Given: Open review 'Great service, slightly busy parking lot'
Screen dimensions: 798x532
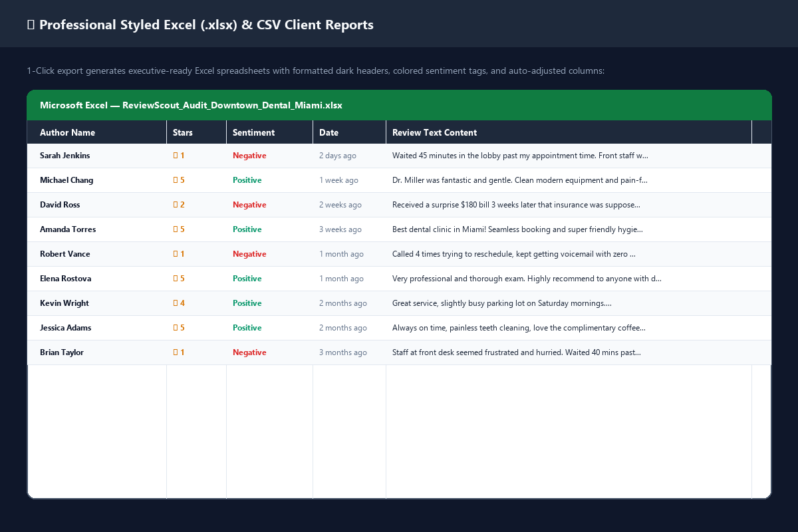Looking at the screenshot, I should coord(502,303).
